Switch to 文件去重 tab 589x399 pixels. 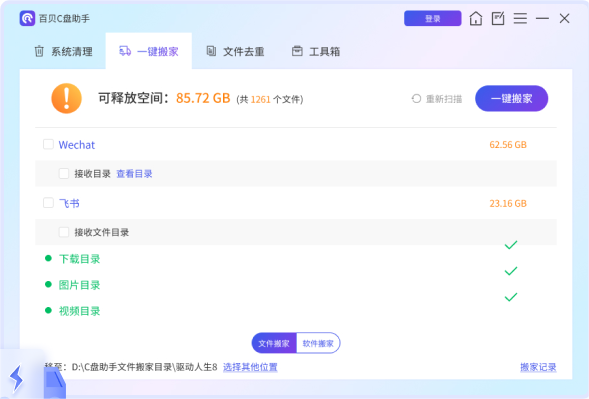[x=236, y=51]
